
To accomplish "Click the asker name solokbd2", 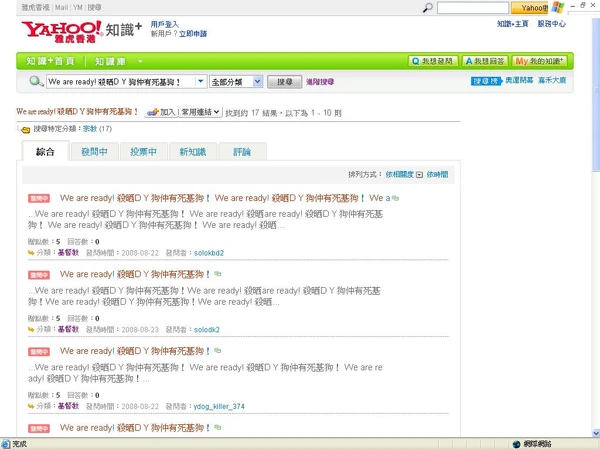I will [x=209, y=253].
